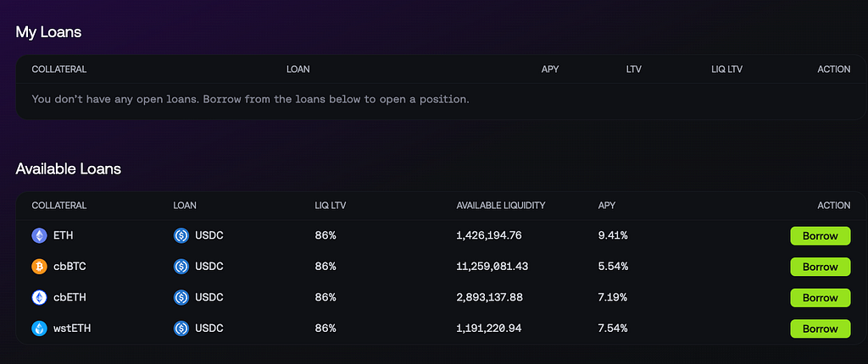Borrow USDC against cbETH collateral
Viewport: 868px width, 364px height.
pyautogui.click(x=821, y=298)
